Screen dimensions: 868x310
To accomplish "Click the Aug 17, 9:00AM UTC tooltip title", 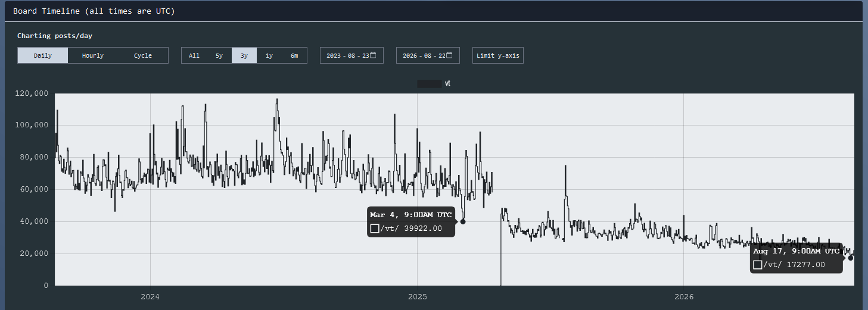I will 796,251.
